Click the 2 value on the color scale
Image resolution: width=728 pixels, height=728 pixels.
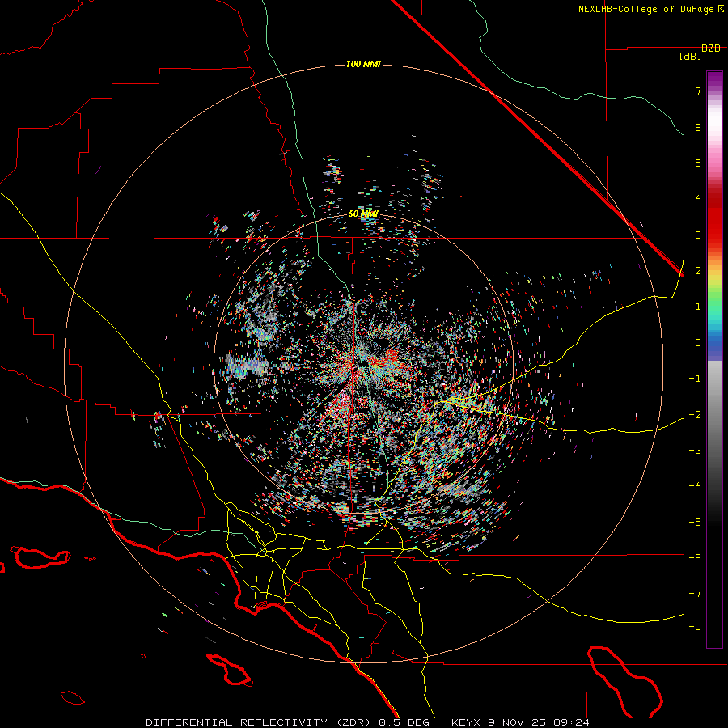pyautogui.click(x=698, y=271)
